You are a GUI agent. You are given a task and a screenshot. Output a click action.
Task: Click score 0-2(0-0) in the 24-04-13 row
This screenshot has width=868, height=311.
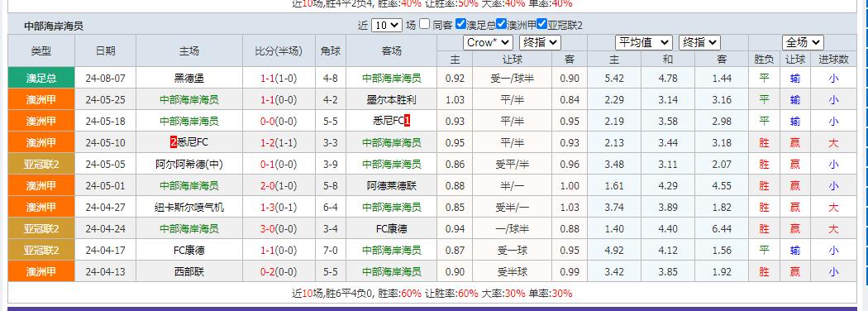tap(279, 271)
